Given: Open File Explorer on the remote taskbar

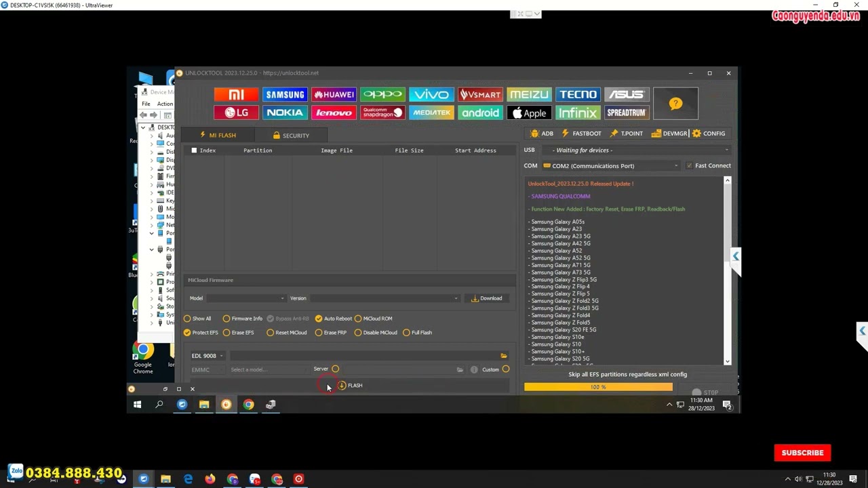Looking at the screenshot, I should click(203, 405).
